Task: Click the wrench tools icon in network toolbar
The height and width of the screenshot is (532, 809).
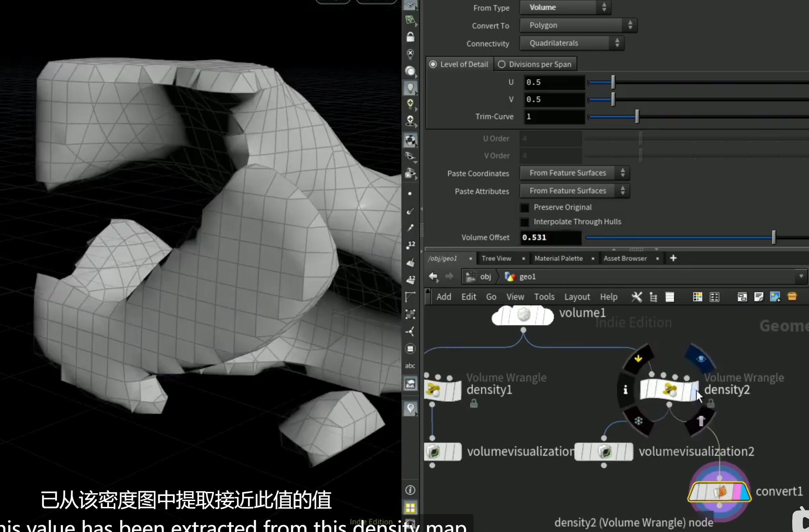Action: [636, 297]
